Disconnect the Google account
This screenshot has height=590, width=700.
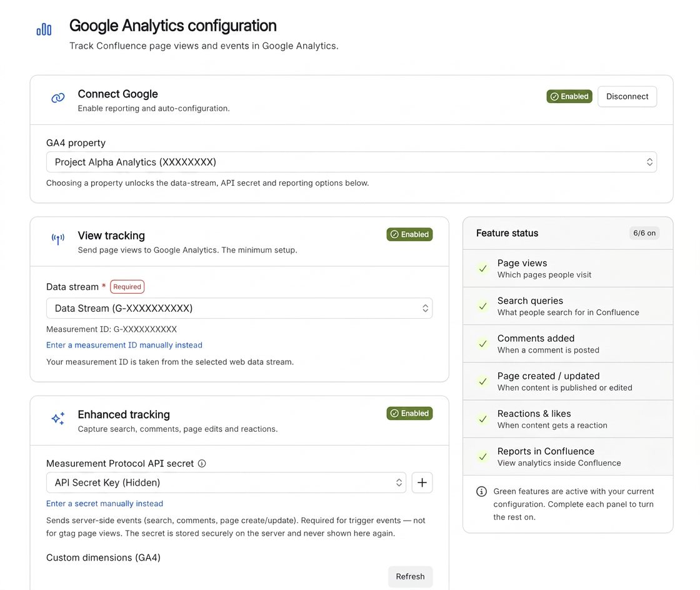pos(627,96)
